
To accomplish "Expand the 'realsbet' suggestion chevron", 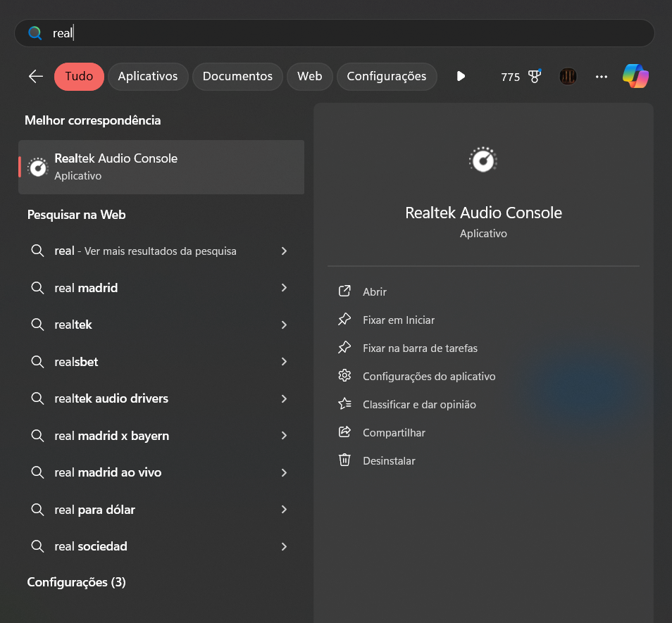I will (284, 362).
